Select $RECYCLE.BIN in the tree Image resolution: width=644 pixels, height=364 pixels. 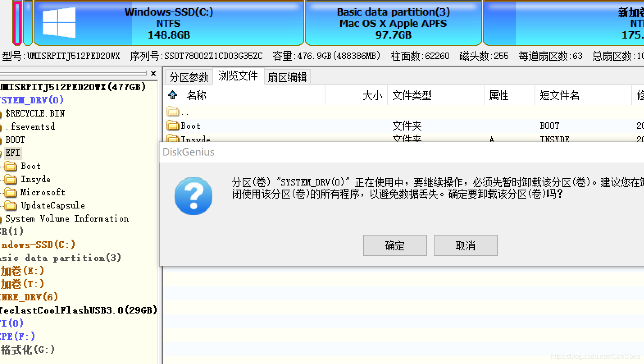[x=35, y=113]
